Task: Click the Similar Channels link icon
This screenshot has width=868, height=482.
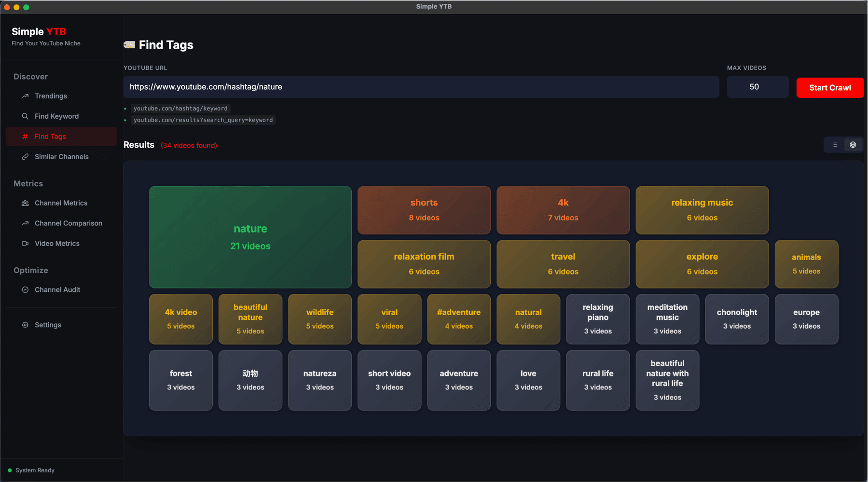Action: tap(25, 157)
